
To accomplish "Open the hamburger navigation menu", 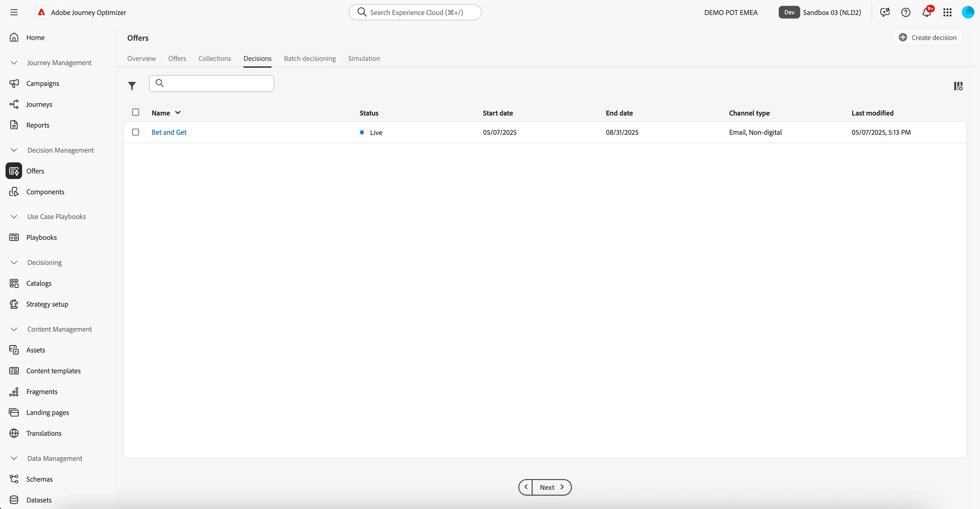I will point(14,12).
